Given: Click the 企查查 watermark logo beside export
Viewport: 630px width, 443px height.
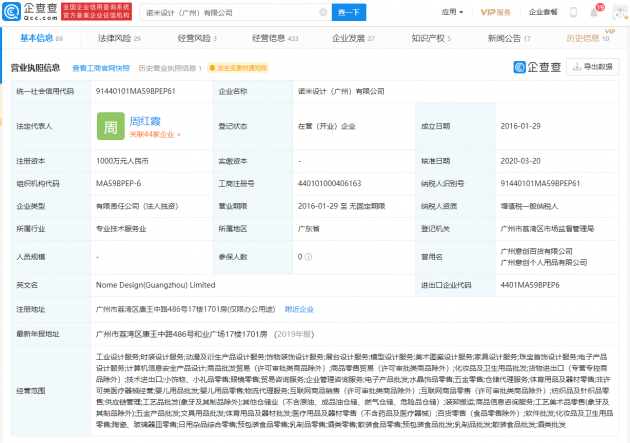Looking at the screenshot, I should pyautogui.click(x=537, y=67).
